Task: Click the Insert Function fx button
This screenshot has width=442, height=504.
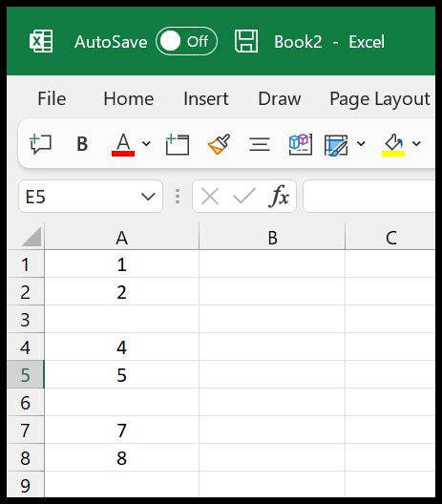Action: [279, 196]
